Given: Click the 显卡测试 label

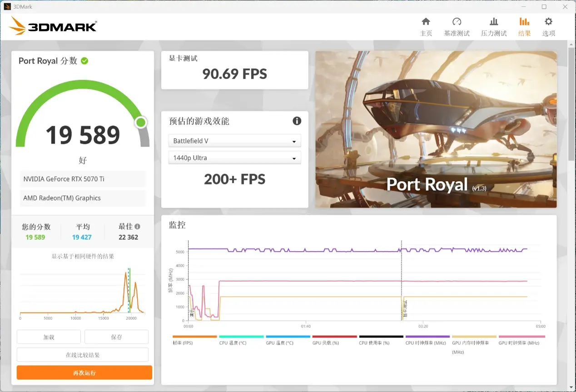Looking at the screenshot, I should click(183, 58).
